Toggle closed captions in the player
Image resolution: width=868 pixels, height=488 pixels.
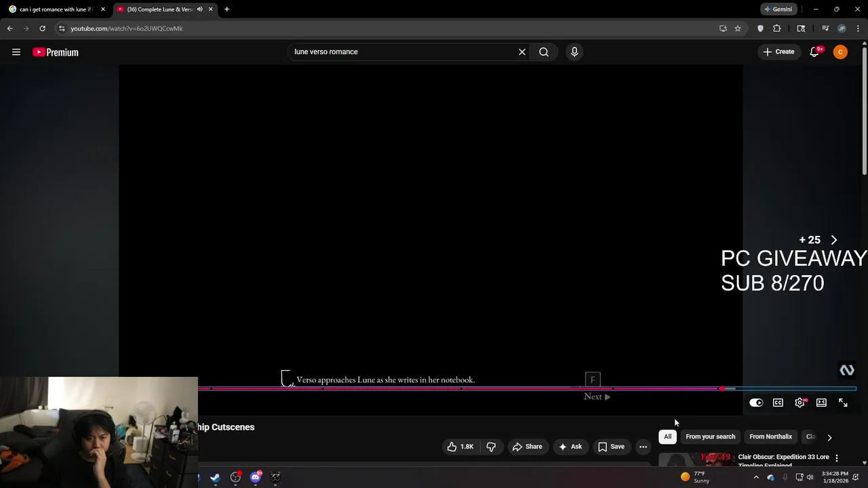point(778,403)
